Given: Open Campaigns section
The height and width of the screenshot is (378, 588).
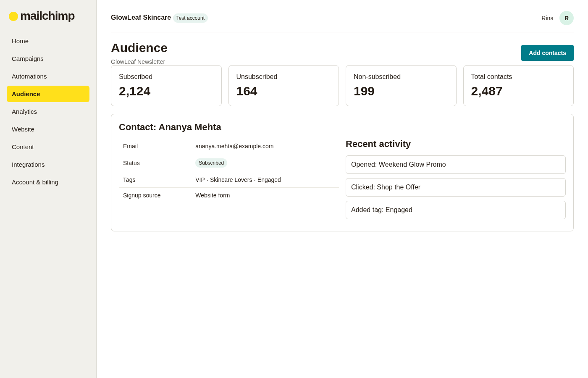Looking at the screenshot, I should click(48, 59).
